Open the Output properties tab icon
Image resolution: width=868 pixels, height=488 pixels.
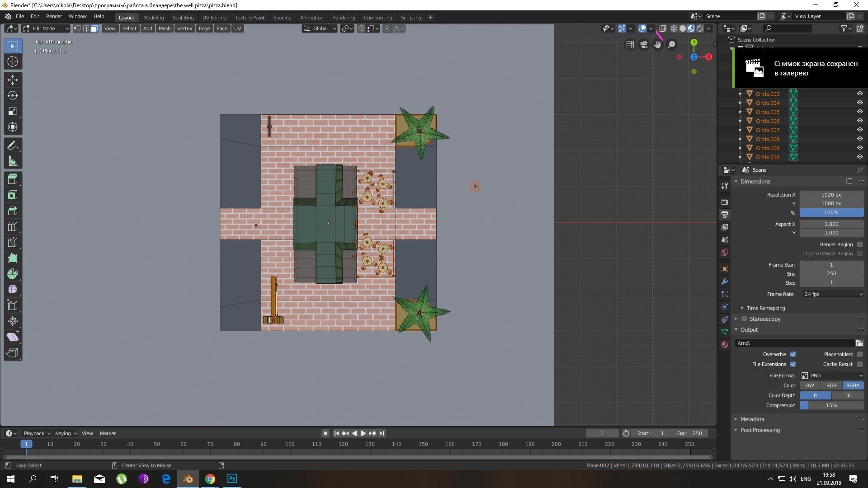pyautogui.click(x=725, y=214)
